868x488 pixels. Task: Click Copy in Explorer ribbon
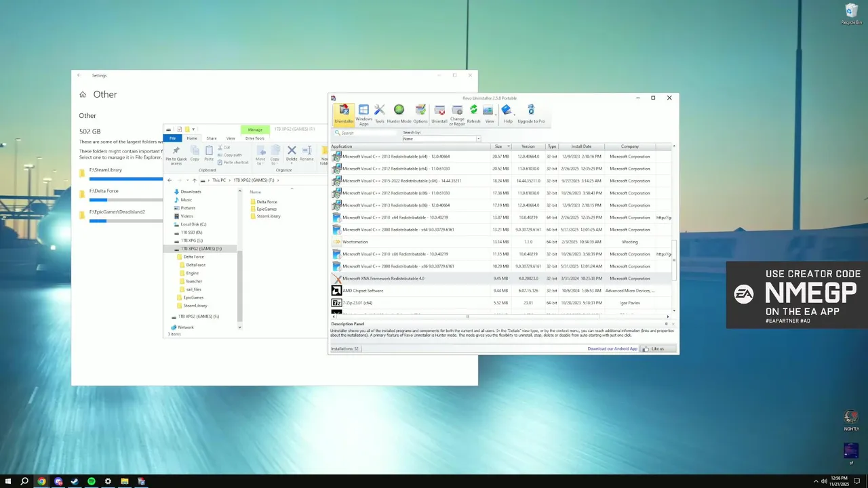195,154
